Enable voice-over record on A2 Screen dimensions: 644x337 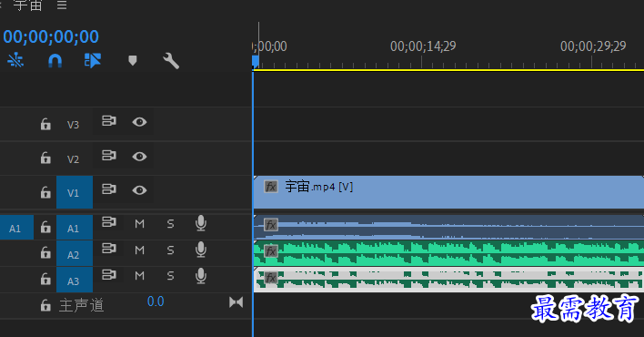201,250
